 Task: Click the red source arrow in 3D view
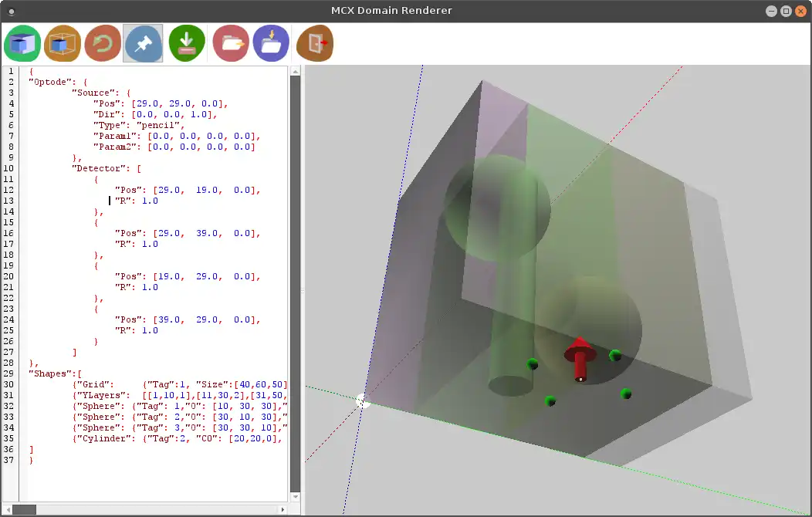(580, 359)
